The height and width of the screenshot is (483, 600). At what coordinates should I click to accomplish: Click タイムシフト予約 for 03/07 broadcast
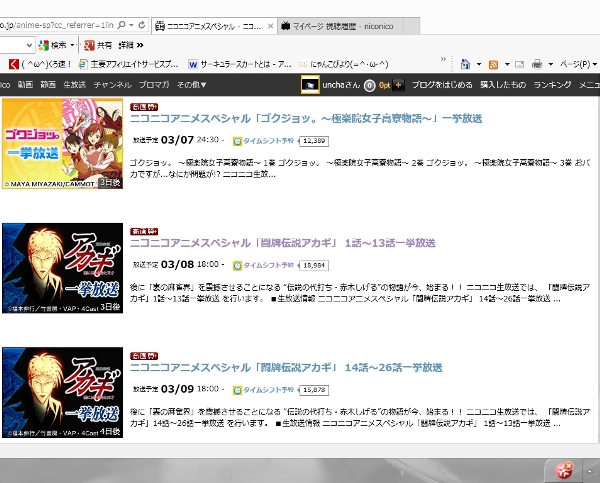coord(269,141)
